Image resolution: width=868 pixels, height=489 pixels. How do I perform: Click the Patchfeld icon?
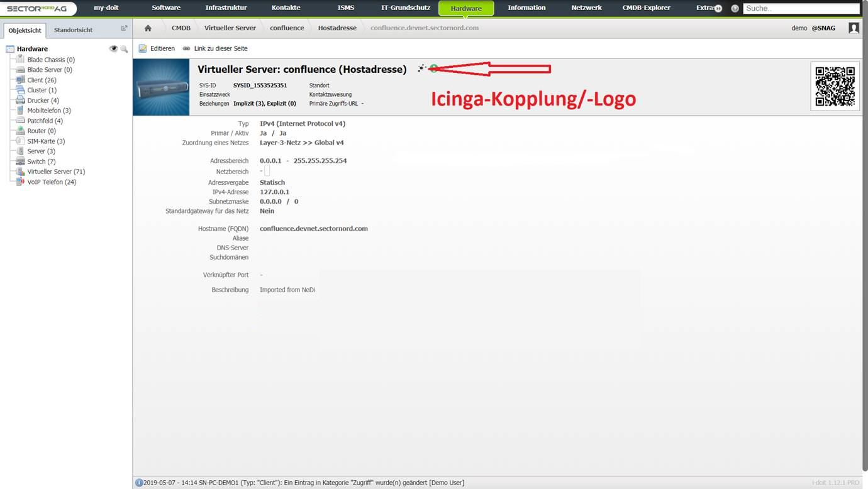[21, 121]
